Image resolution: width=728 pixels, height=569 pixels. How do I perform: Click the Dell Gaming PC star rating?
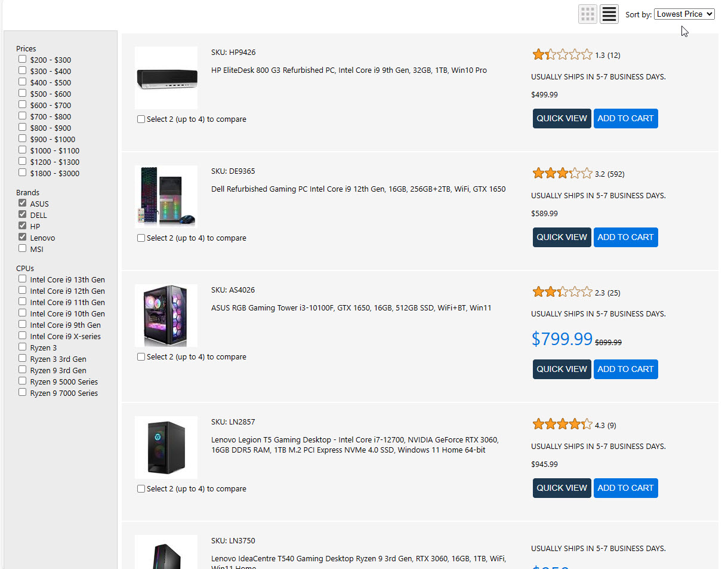tap(562, 174)
